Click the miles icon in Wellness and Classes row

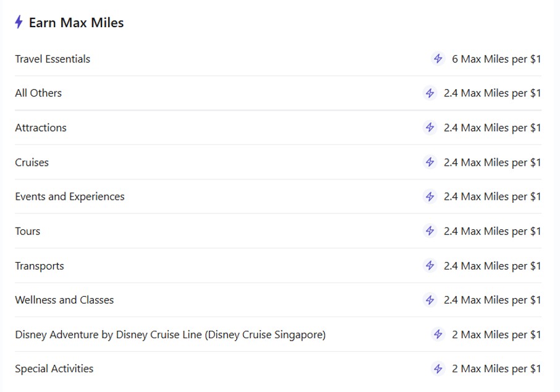click(430, 300)
